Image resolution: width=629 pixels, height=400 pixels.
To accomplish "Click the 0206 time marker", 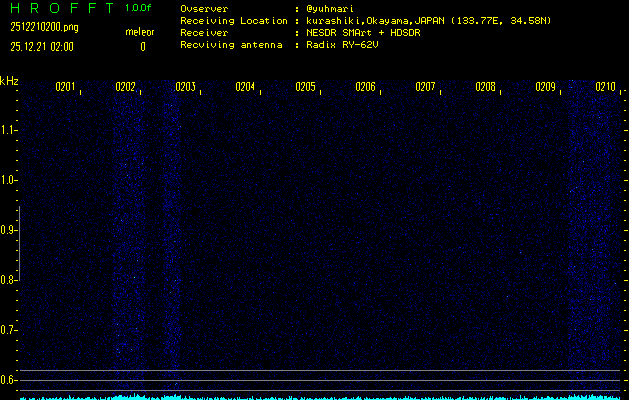I will point(365,87).
